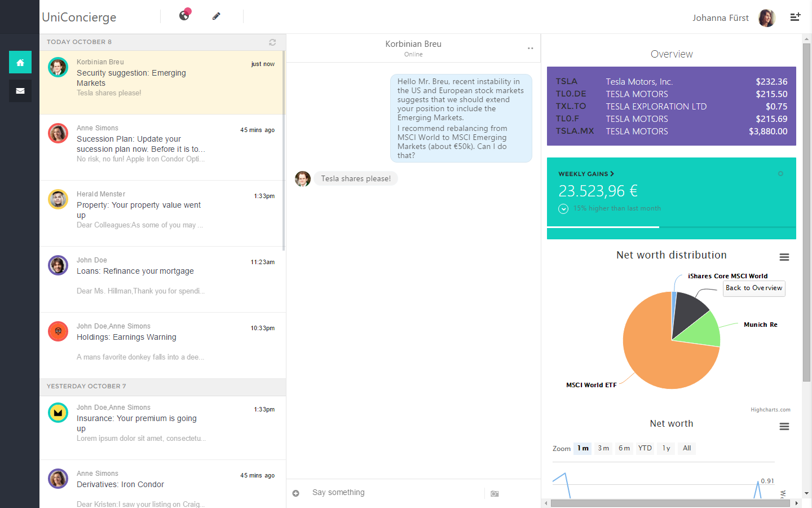The width and height of the screenshot is (812, 508).
Task: Click Korbinian's avatar beside Tesla shares reply
Action: pyautogui.click(x=303, y=179)
